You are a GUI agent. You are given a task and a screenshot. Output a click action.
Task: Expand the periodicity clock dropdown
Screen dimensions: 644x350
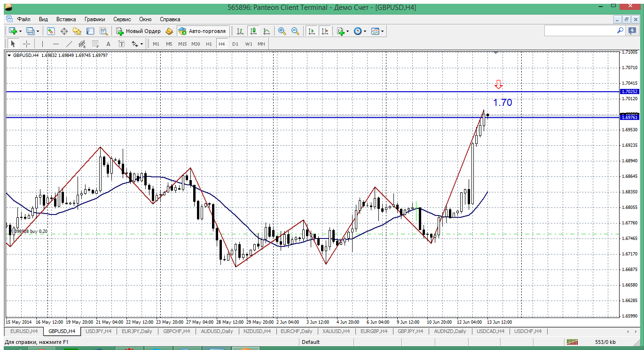tap(365, 31)
